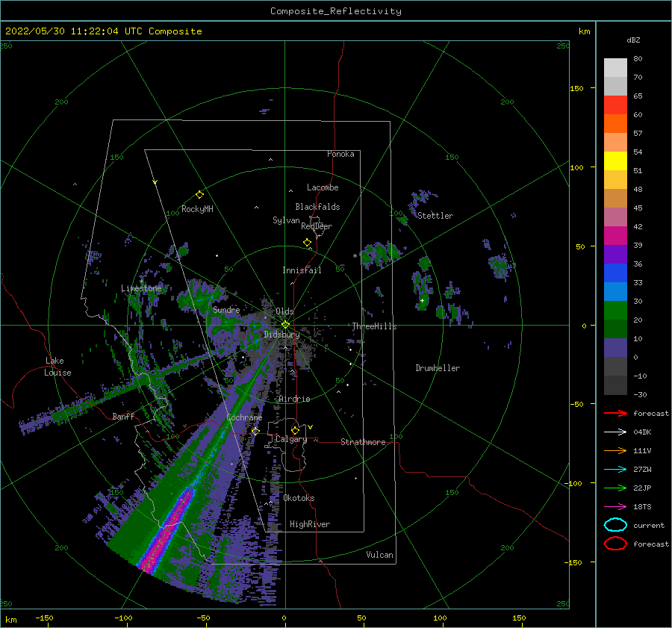Click the Innisfail city label

click(x=302, y=270)
